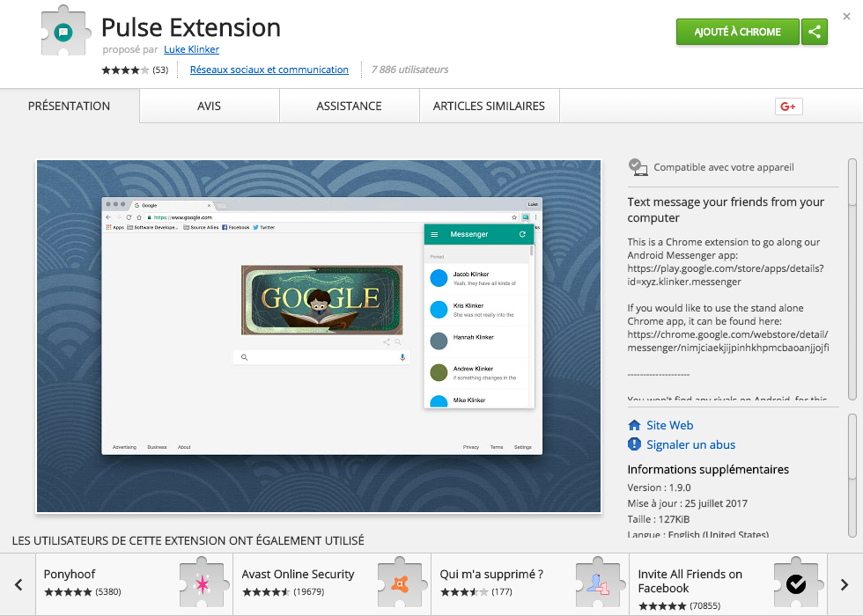Click the Pulse Extension puzzle-piece logo
Screen dimensions: 863x616
pos(64,31)
